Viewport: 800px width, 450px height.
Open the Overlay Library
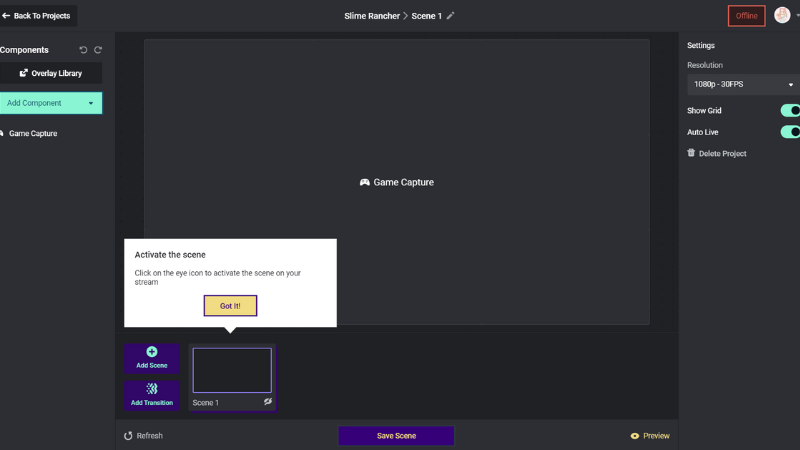(x=51, y=73)
